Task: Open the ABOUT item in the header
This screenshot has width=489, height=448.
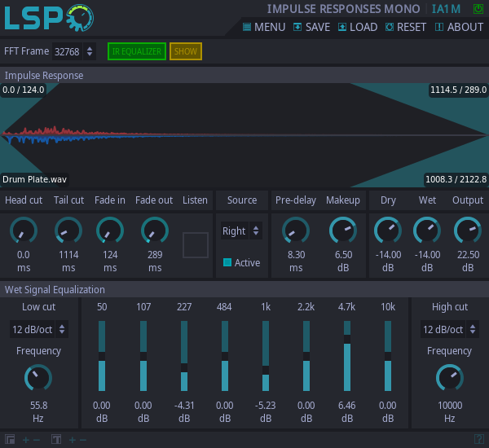Action: point(459,27)
